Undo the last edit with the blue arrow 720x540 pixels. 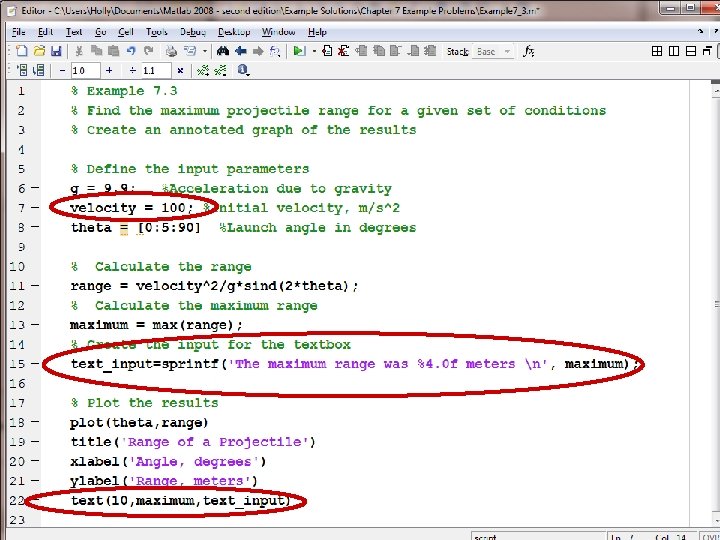coord(131,51)
